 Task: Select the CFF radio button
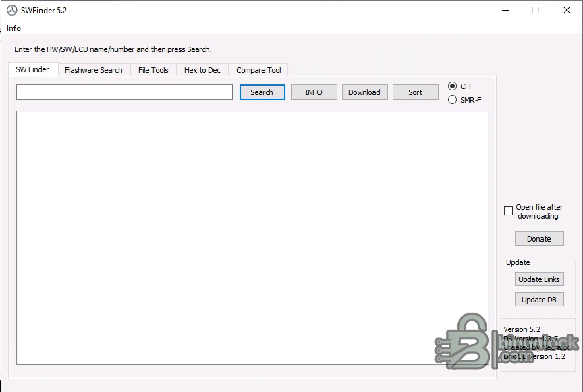click(x=452, y=86)
